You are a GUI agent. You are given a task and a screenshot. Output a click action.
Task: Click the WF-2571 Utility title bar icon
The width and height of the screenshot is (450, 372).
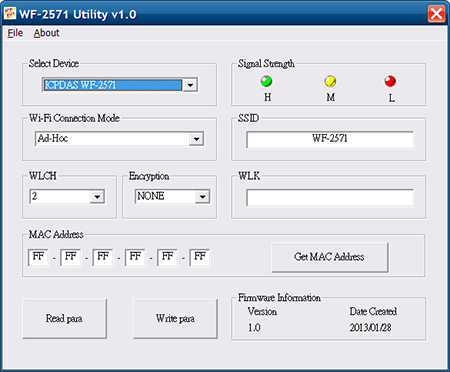pyautogui.click(x=10, y=14)
